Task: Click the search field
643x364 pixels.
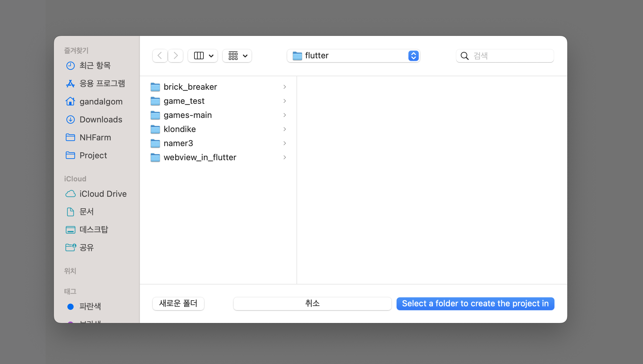Action: [x=510, y=56]
